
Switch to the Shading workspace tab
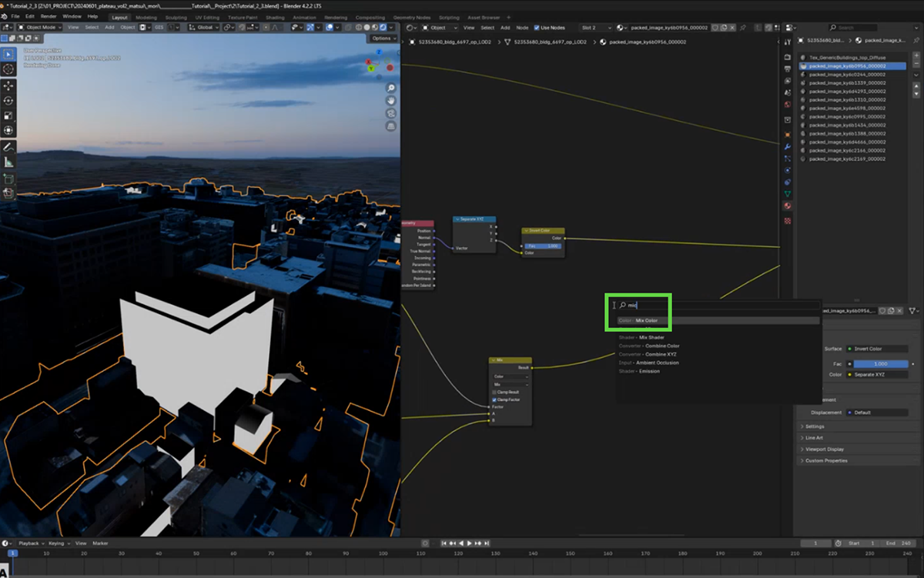(275, 17)
